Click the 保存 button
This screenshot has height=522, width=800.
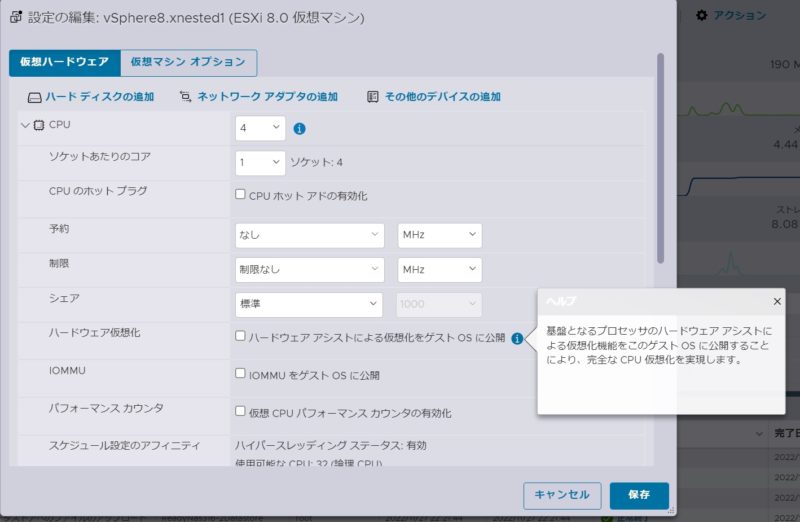pos(639,495)
